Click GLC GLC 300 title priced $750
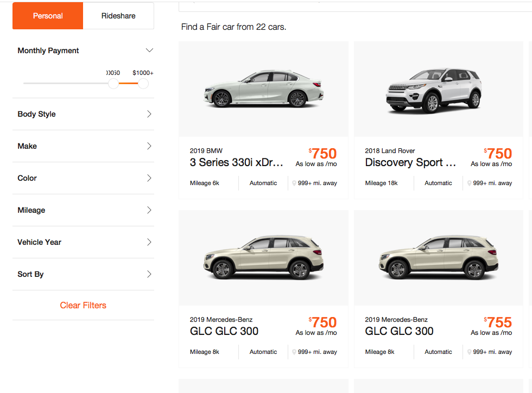 point(224,331)
